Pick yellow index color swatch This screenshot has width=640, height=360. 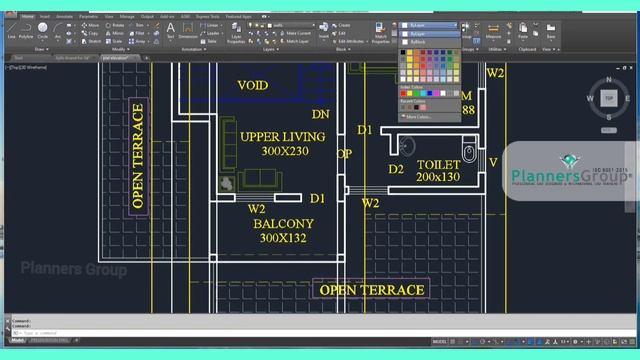(410, 94)
